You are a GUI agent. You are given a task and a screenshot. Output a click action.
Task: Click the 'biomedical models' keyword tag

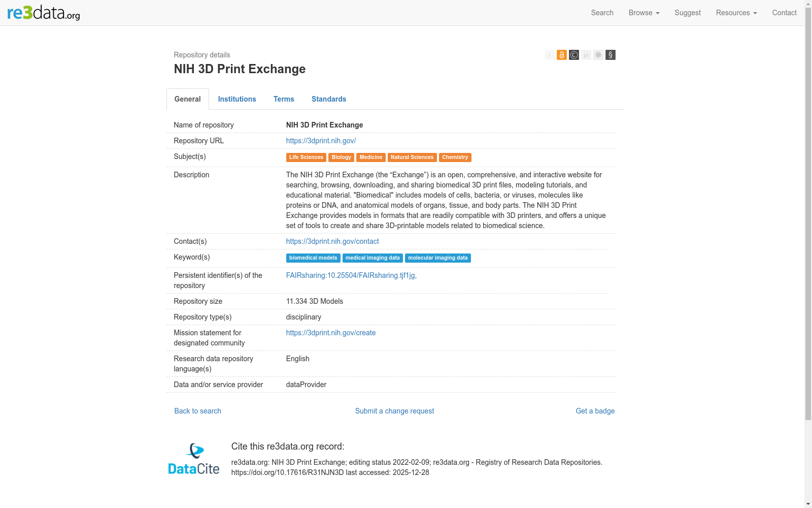click(313, 258)
